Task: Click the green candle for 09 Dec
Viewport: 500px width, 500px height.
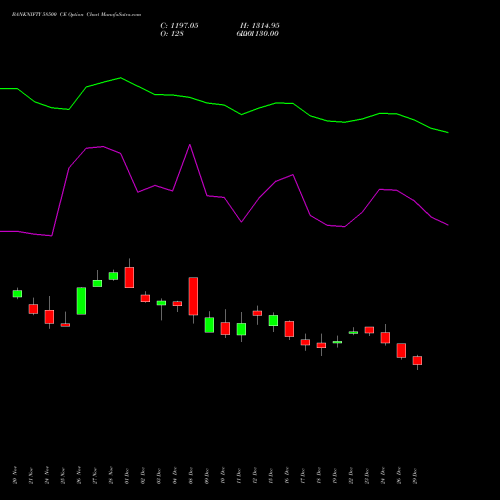Action: 209,325
